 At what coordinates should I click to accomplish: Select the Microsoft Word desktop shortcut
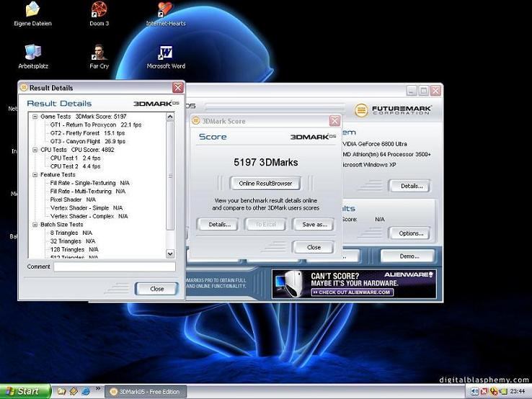[x=166, y=57]
